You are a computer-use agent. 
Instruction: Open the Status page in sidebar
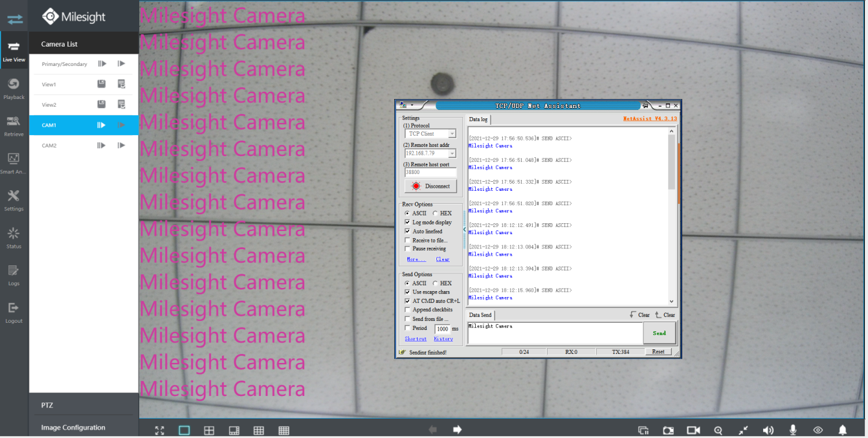pos(14,237)
